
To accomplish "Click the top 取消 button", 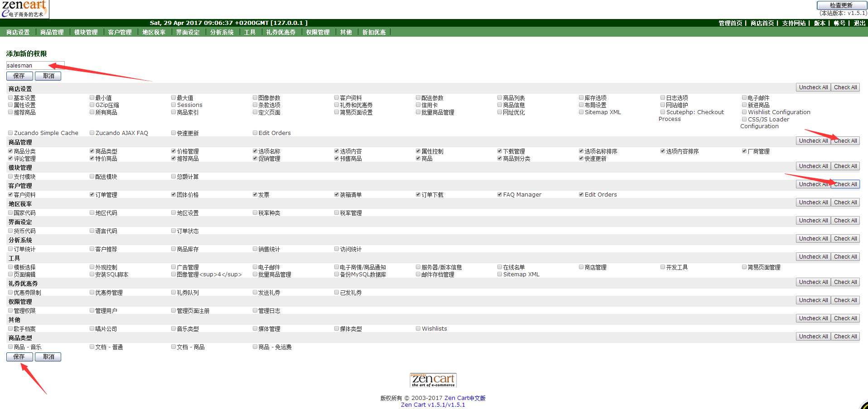I will point(48,76).
